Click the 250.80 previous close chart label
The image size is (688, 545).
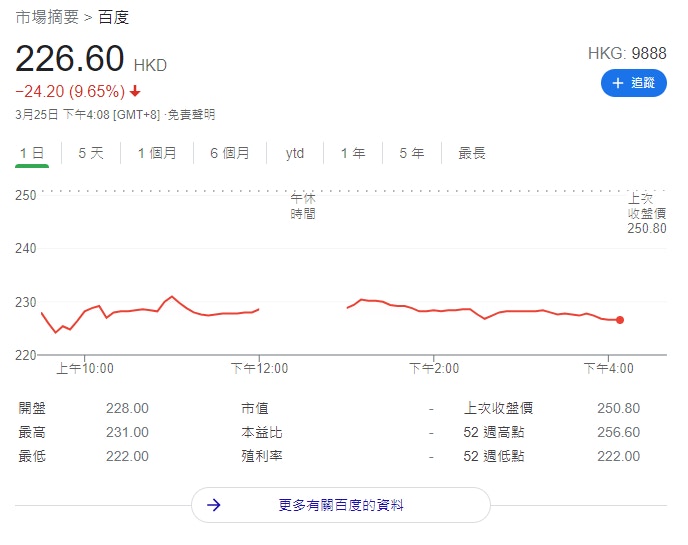pos(647,229)
